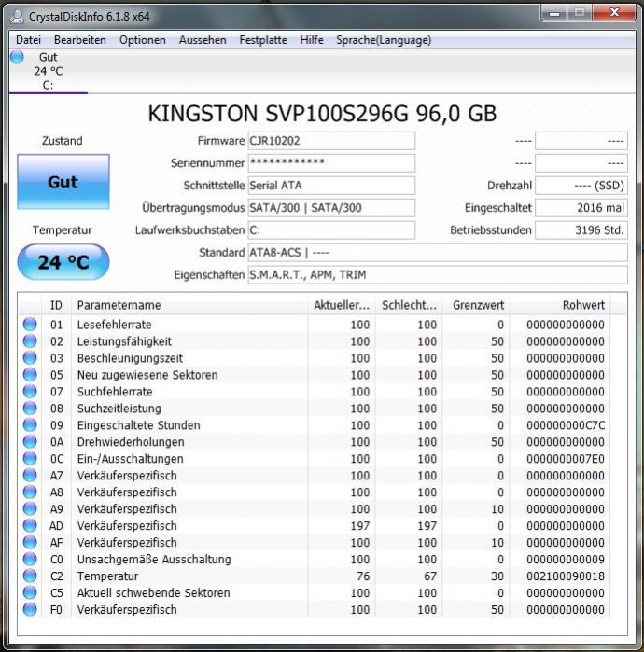Select raw value 002100090018
Image resolution: width=644 pixels, height=652 pixels.
click(x=566, y=576)
